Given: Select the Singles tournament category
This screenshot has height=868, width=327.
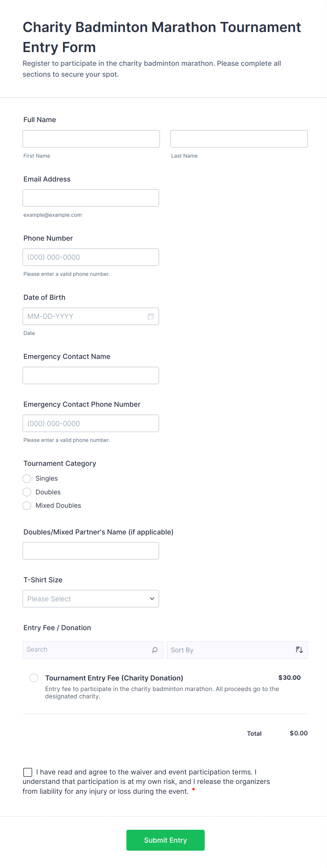Looking at the screenshot, I should click(x=27, y=479).
